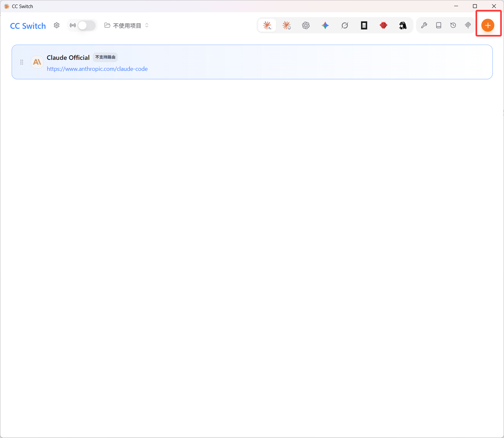The height and width of the screenshot is (438, 504).
Task: Open the book icon panel
Action: [x=439, y=25]
